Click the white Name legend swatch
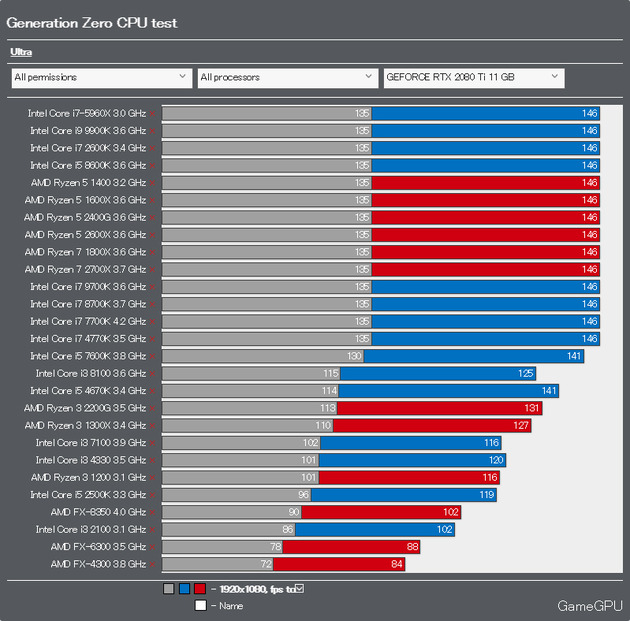630x621 pixels. (200, 605)
